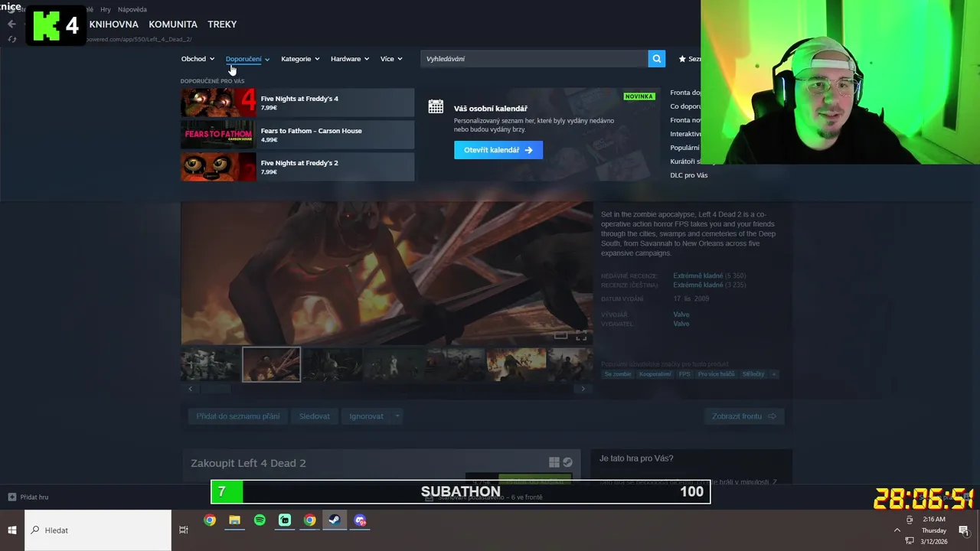Screen dimensions: 980x551
Task: Open the TREKY tab
Action: pos(222,24)
